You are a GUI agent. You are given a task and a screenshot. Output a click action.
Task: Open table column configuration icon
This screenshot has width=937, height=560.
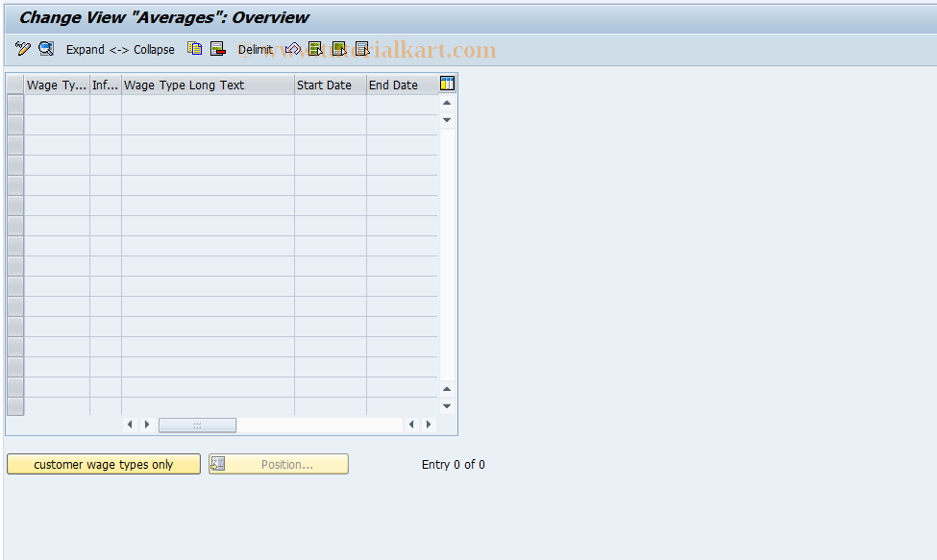(447, 84)
